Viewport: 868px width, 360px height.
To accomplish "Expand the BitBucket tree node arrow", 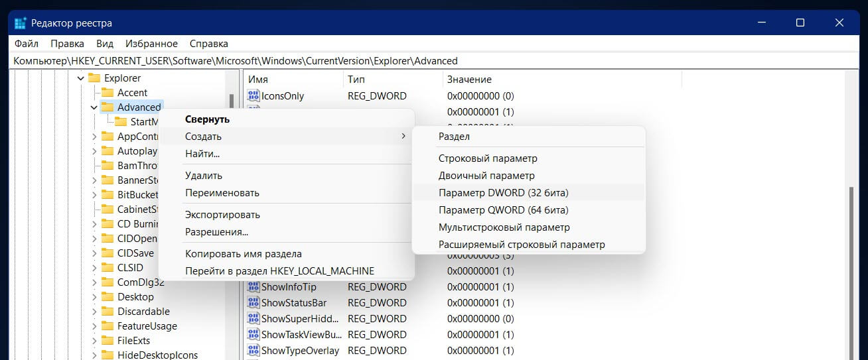I will (94, 195).
